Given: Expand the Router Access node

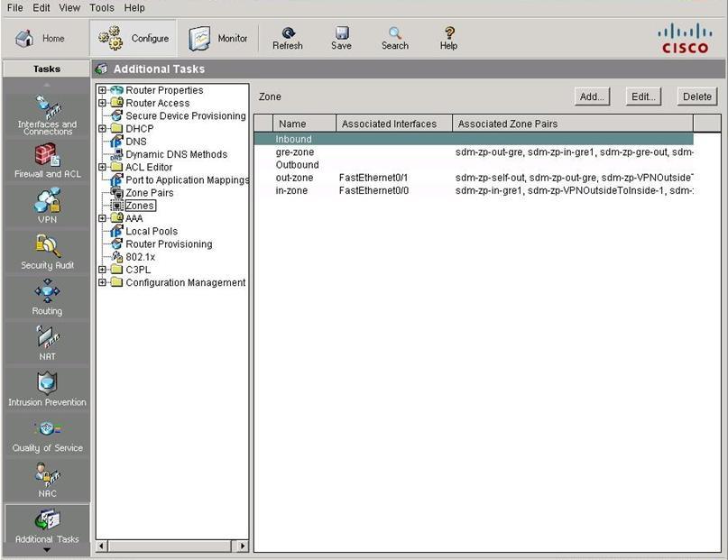Looking at the screenshot, I should [x=102, y=103].
